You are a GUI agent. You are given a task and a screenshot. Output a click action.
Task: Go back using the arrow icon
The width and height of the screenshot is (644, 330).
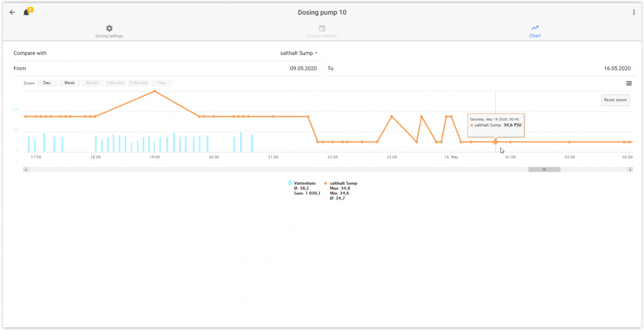pos(12,12)
